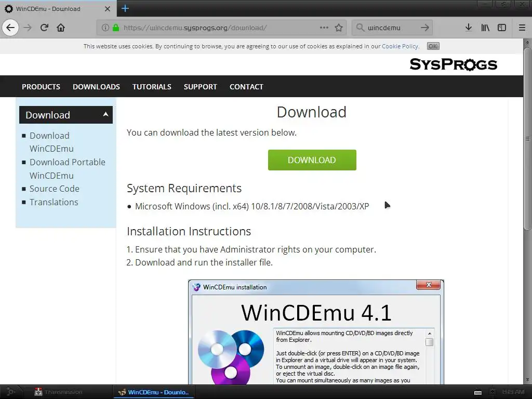The width and height of the screenshot is (532, 399).
Task: Open the Source Code link
Action: pyautogui.click(x=54, y=189)
